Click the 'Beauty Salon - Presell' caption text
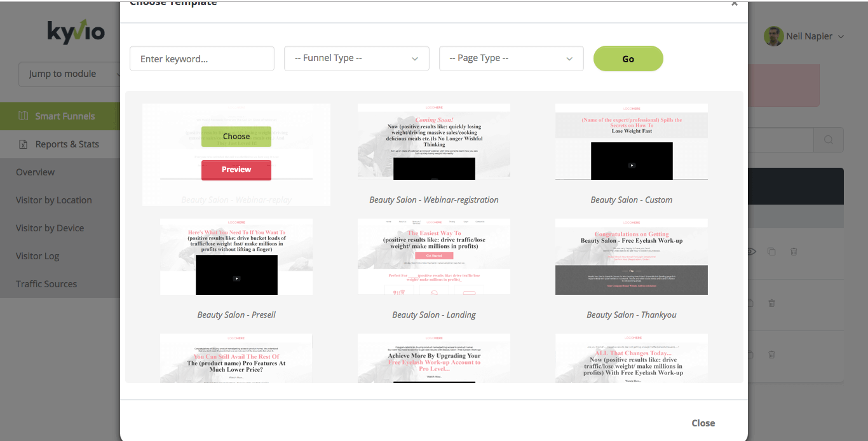This screenshot has width=868, height=441. [236, 315]
